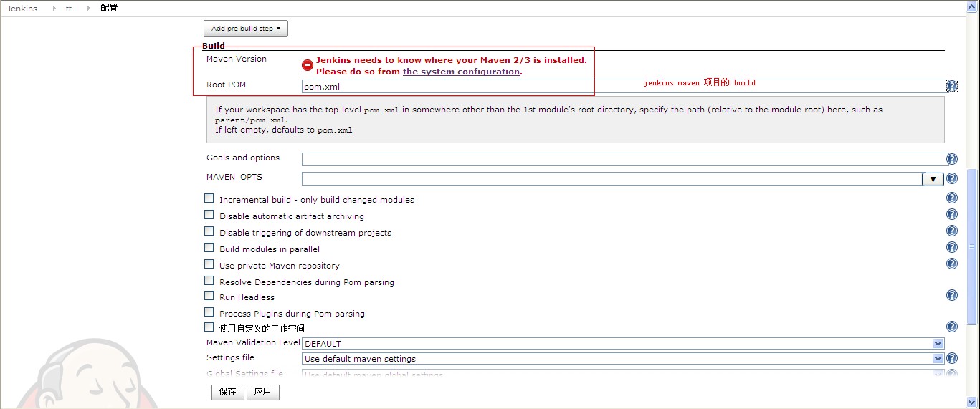
Task: Focus the Root POM input containing pom.xml
Action: (x=624, y=86)
